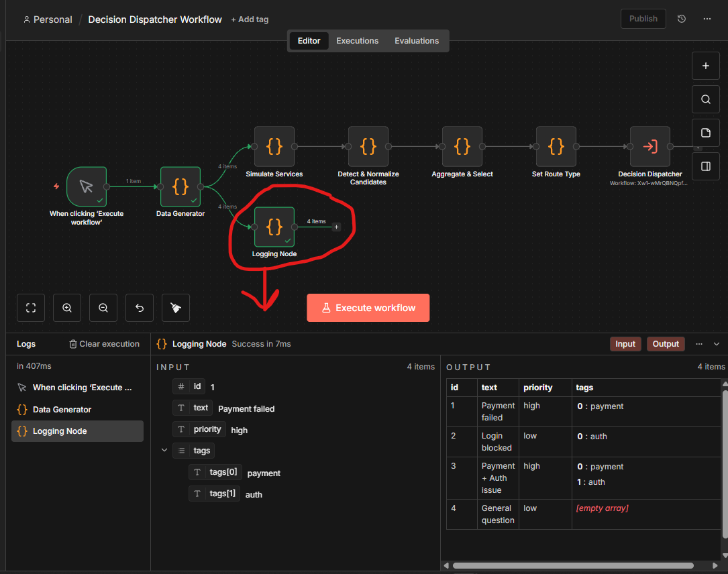Switch to the Executions tab
This screenshot has width=728, height=574.
tap(357, 40)
